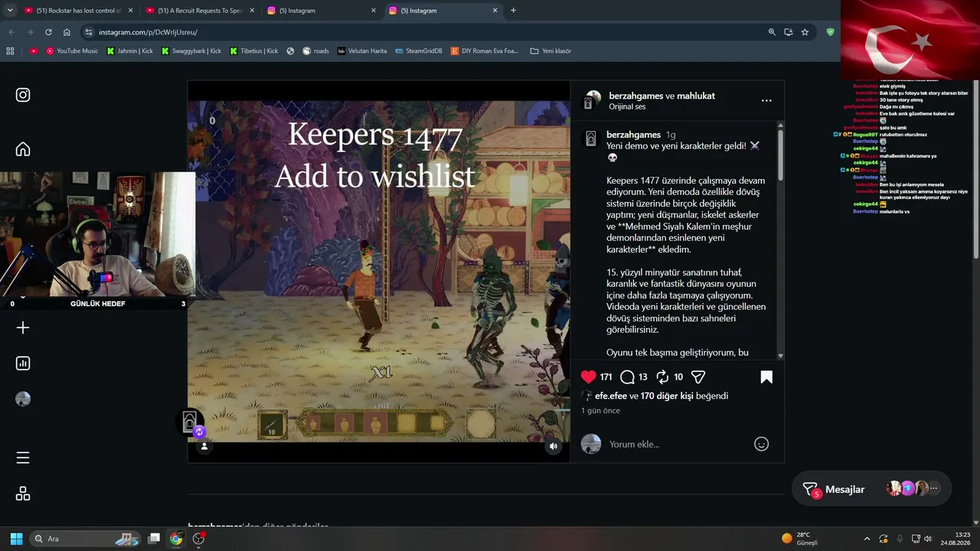Bookmark this page with the star icon

pos(805,32)
